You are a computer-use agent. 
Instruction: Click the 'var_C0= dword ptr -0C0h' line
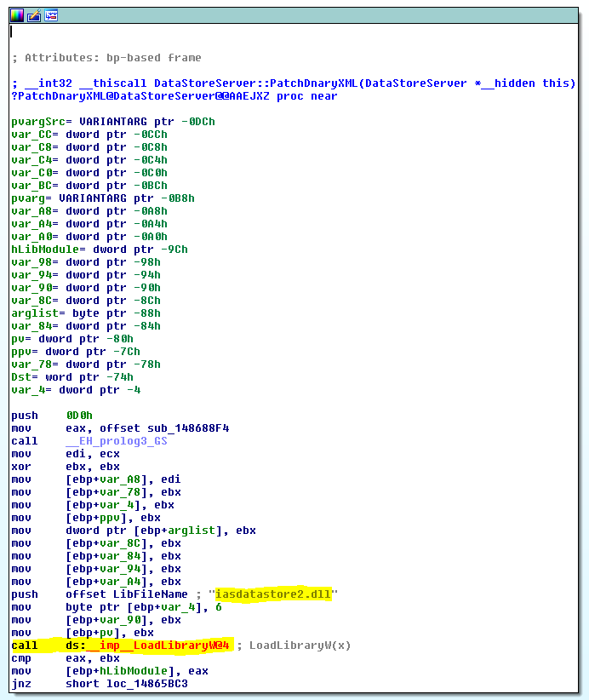89,173
